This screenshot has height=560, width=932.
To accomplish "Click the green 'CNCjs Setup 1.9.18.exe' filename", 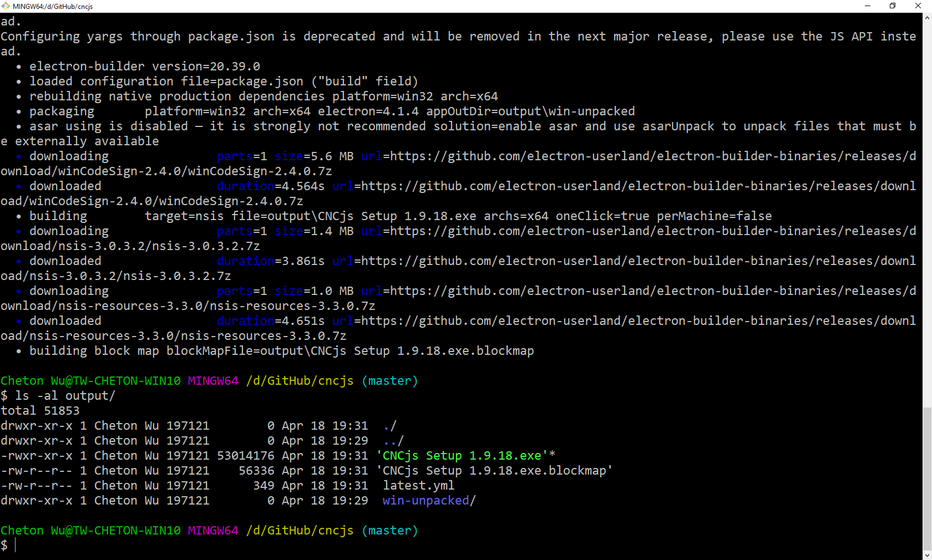I will (x=462, y=456).
